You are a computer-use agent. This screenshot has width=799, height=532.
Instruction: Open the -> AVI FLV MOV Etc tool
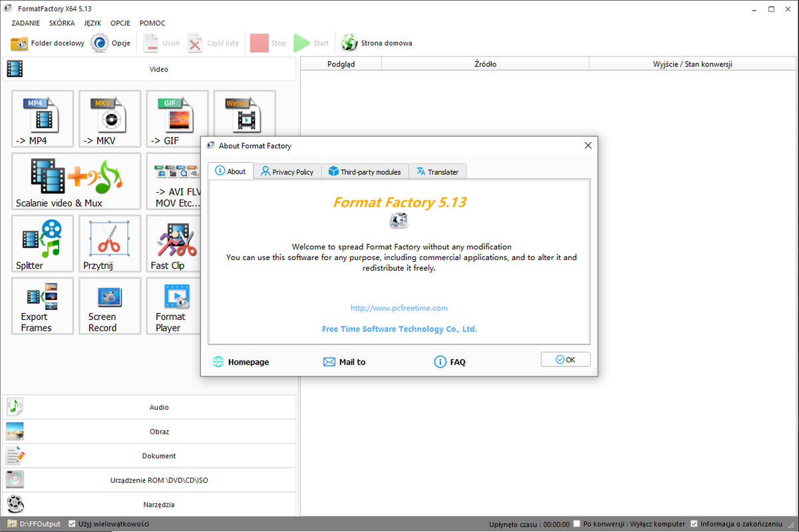coord(174,181)
